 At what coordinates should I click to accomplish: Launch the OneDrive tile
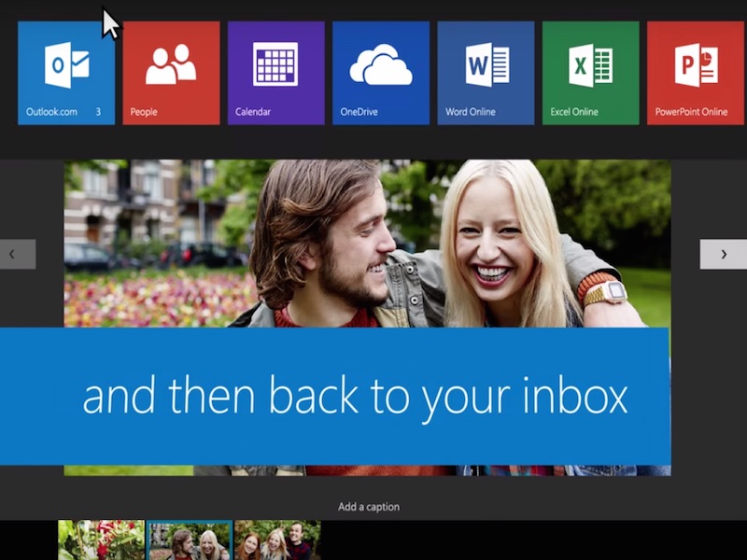coord(381,73)
